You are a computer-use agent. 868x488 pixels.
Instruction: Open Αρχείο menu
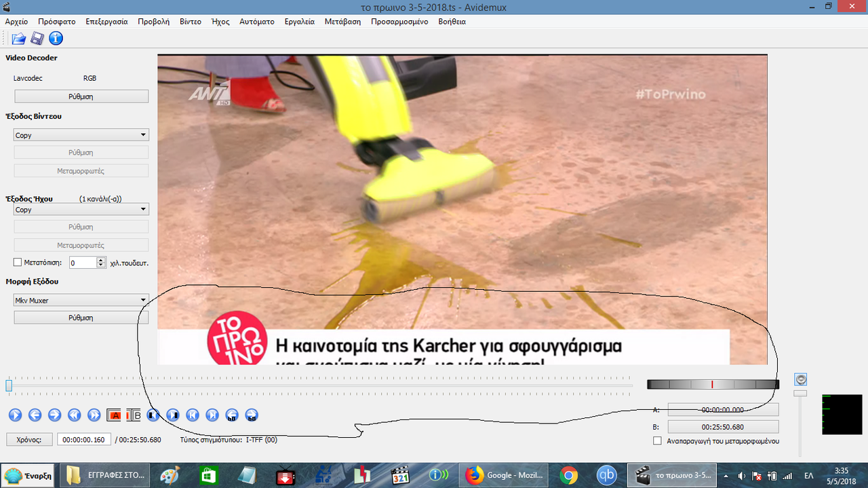(16, 22)
